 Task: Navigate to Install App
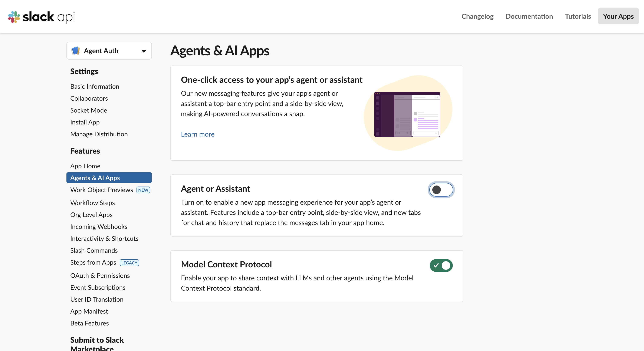(85, 122)
